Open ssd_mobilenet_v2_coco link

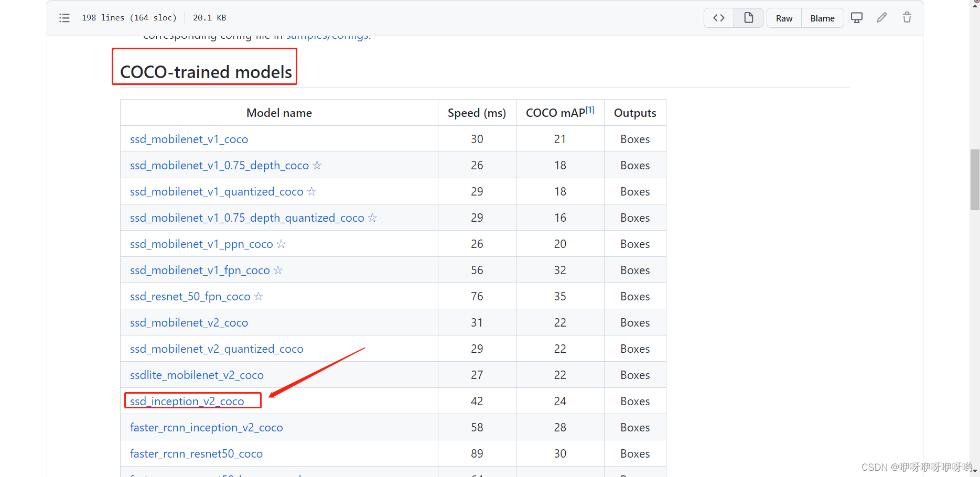(189, 322)
